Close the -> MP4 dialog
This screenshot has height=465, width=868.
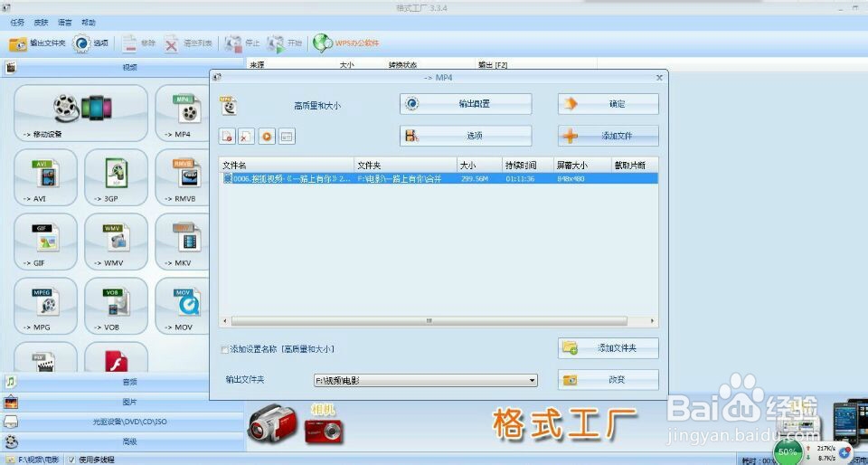point(659,78)
